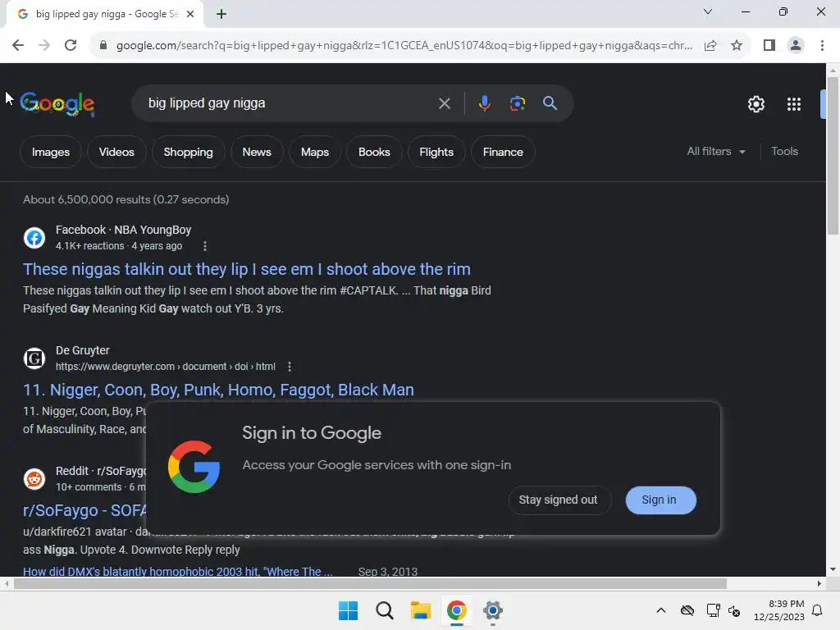Open the r/SoFaygo Reddit result link

coord(84,510)
